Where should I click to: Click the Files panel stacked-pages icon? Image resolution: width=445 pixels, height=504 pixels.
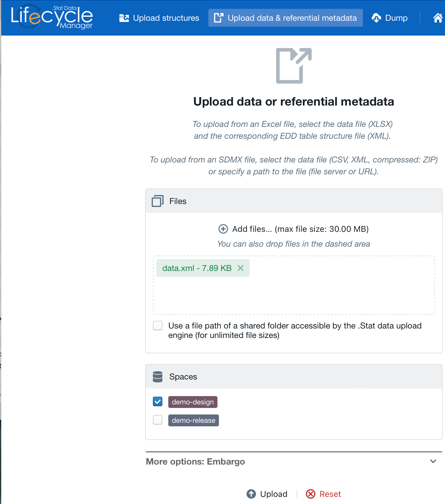(x=157, y=201)
